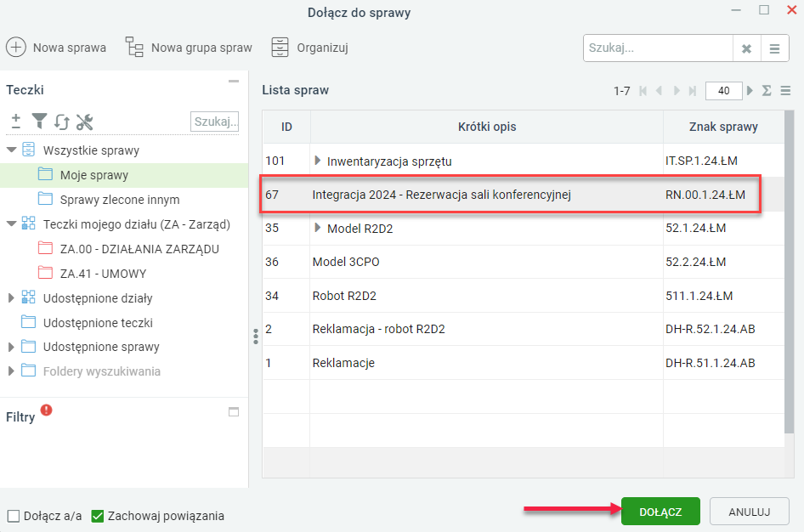The image size is (804, 532).
Task: Click the filter funnel icon in Teczki
Action: (39, 122)
